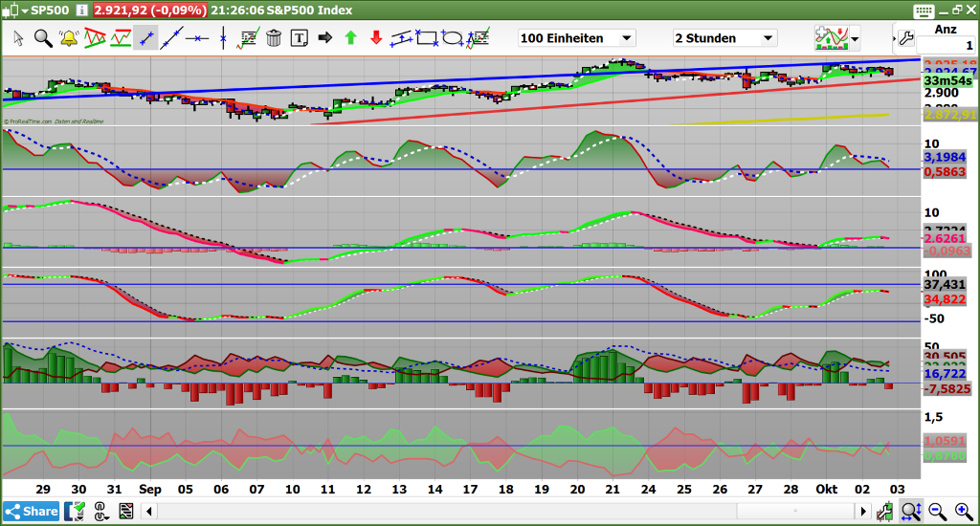The height and width of the screenshot is (526, 980).
Task: Open the list template icon in bottom bar
Action: pos(125,511)
